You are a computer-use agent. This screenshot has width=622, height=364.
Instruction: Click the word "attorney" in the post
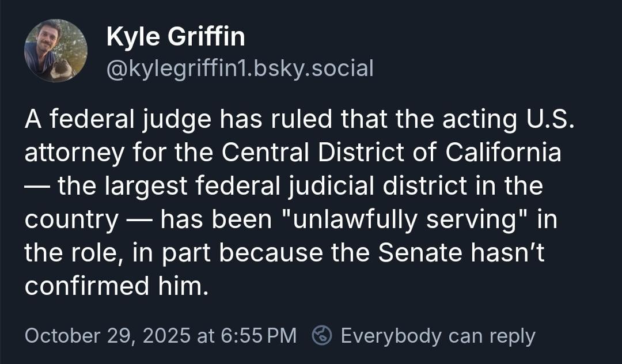pyautogui.click(x=73, y=153)
